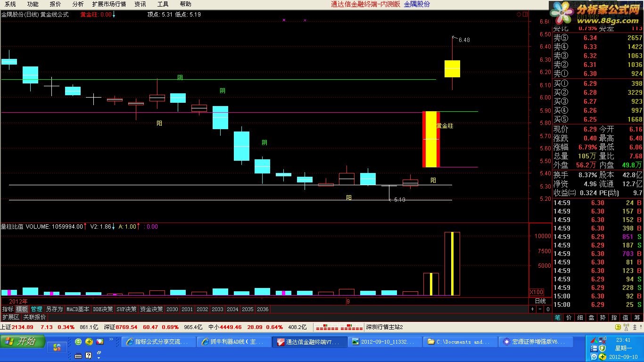
Task: Open the 扩展市场行情 menu
Action: (x=109, y=4)
